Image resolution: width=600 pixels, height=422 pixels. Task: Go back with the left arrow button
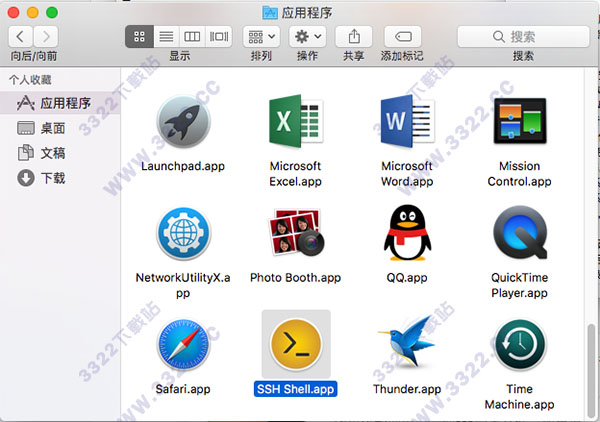tap(21, 37)
